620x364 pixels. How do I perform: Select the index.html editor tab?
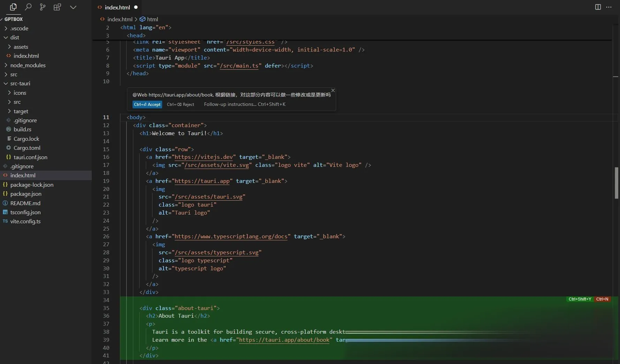click(x=118, y=7)
